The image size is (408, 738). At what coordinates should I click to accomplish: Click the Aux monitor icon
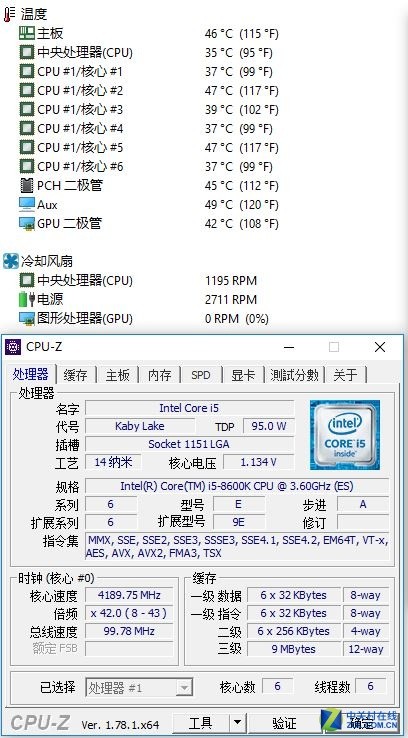[27, 204]
